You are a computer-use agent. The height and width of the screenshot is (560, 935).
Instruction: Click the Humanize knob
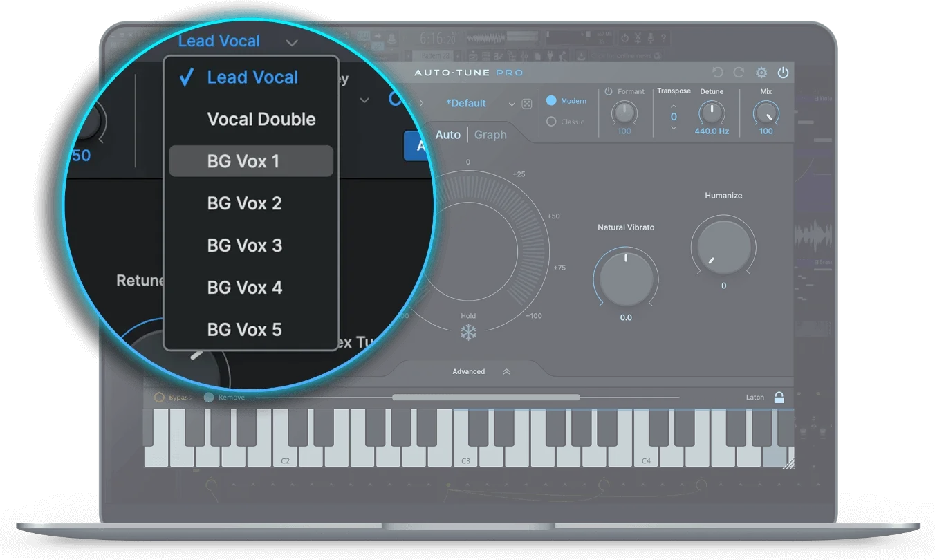(723, 247)
